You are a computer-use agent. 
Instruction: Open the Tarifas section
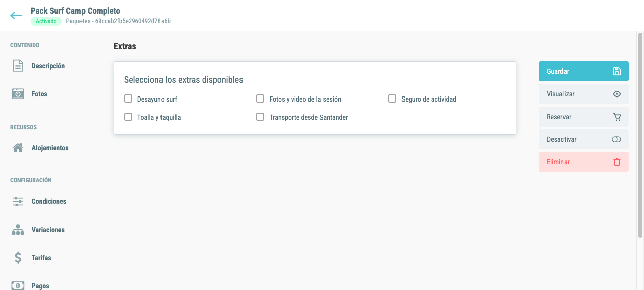41,258
